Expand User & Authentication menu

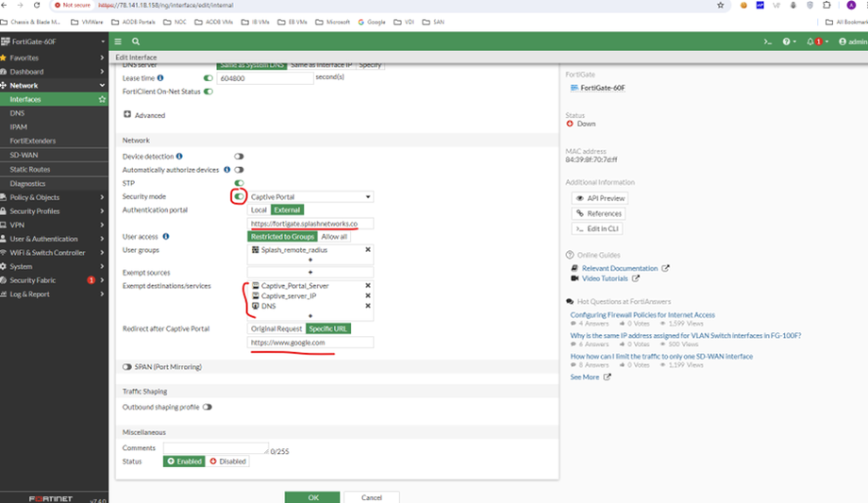coord(54,239)
